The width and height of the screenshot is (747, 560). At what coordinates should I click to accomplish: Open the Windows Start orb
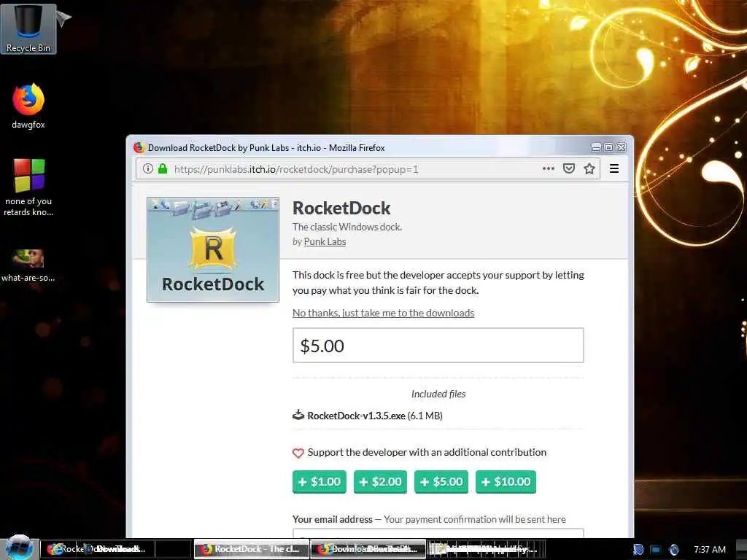click(18, 547)
